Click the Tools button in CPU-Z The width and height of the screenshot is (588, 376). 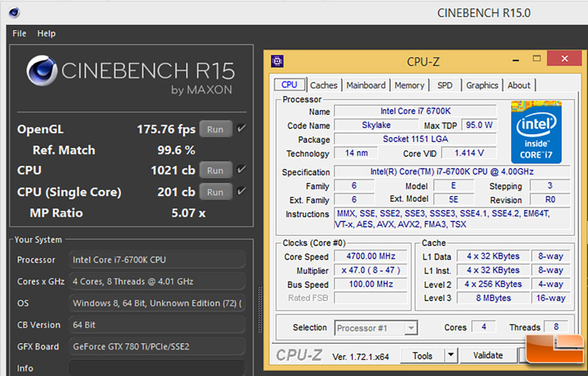click(422, 355)
